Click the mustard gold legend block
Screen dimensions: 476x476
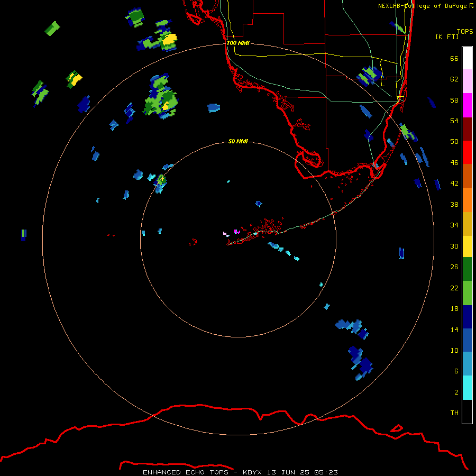(467, 224)
